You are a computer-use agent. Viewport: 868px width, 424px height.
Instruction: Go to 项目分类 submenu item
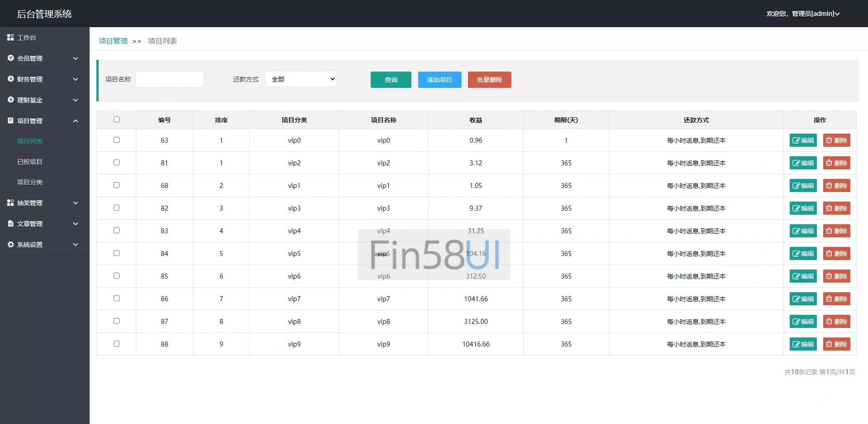tap(30, 182)
